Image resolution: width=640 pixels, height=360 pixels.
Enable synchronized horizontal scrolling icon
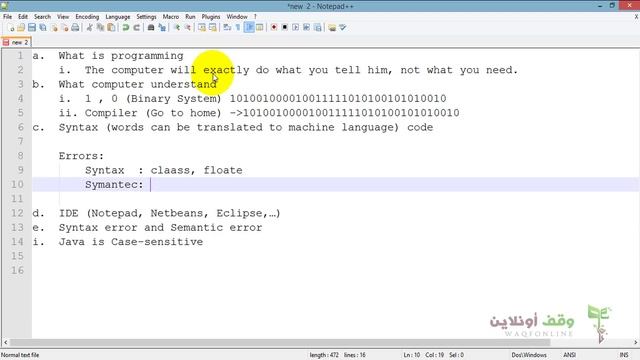pos(213,27)
